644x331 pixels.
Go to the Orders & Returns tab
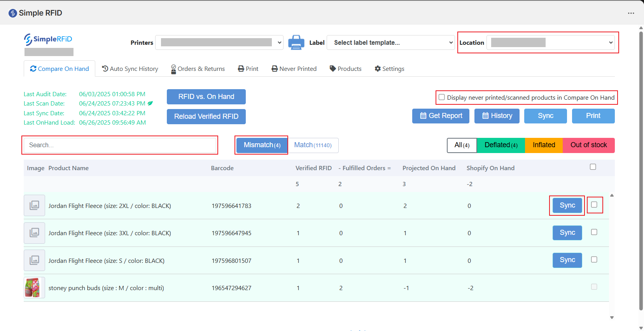198,69
